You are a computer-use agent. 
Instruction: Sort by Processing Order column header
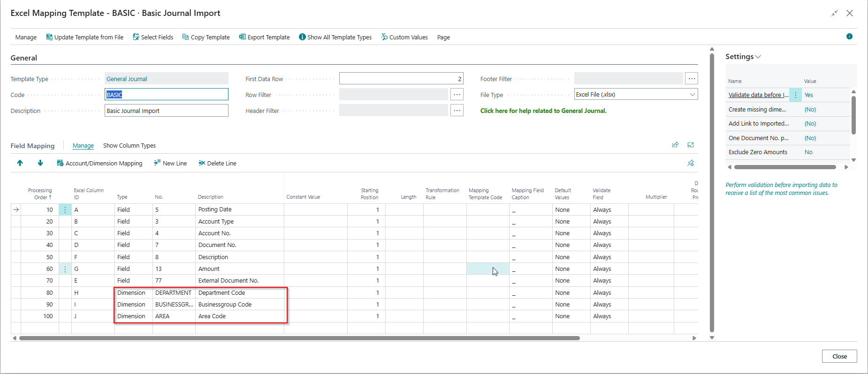pos(40,194)
